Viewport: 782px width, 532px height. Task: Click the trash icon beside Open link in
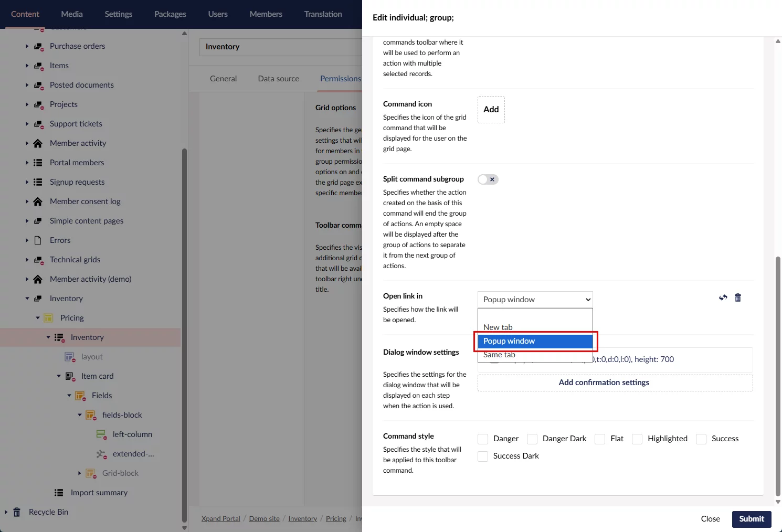click(737, 298)
